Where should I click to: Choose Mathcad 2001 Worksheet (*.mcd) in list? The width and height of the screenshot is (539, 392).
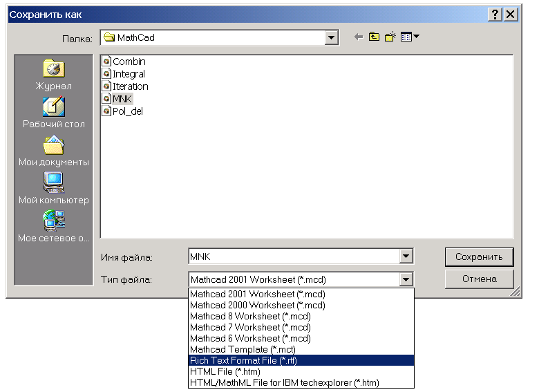(301, 294)
